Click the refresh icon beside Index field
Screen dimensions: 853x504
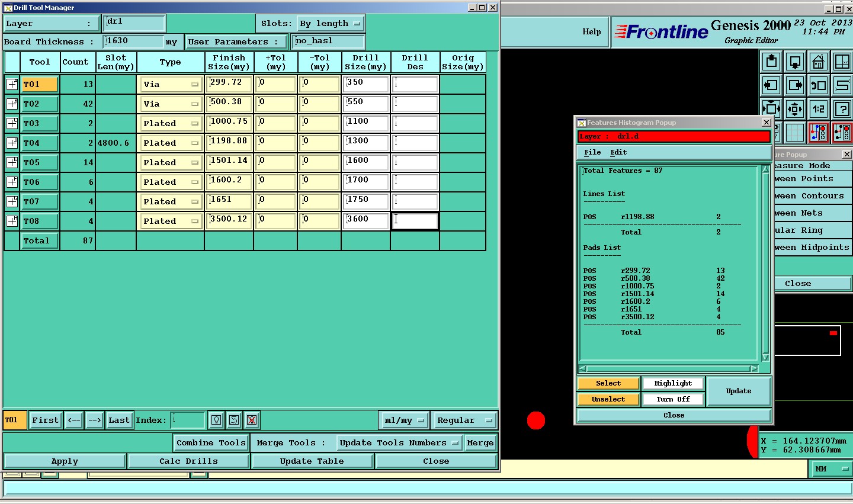[234, 420]
